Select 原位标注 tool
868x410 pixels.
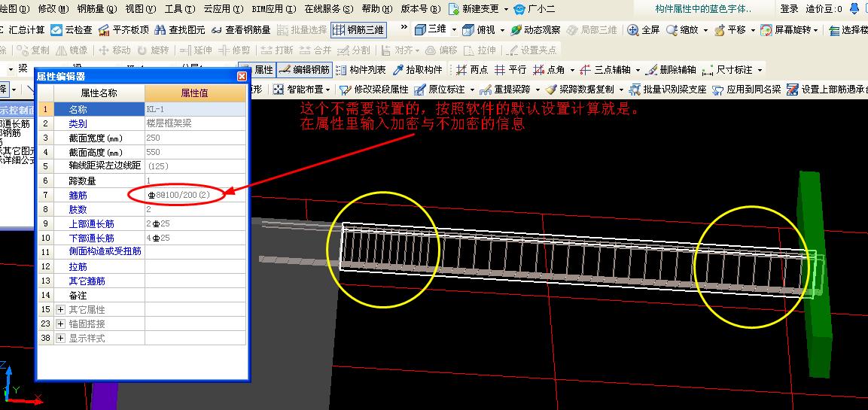440,89
